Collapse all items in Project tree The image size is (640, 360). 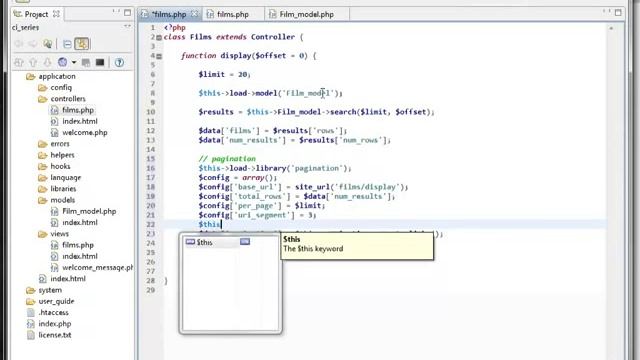click(x=67, y=44)
